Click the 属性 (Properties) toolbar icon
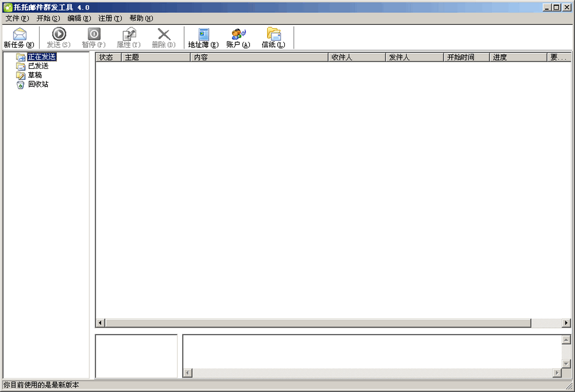575x392 pixels. 129,34
